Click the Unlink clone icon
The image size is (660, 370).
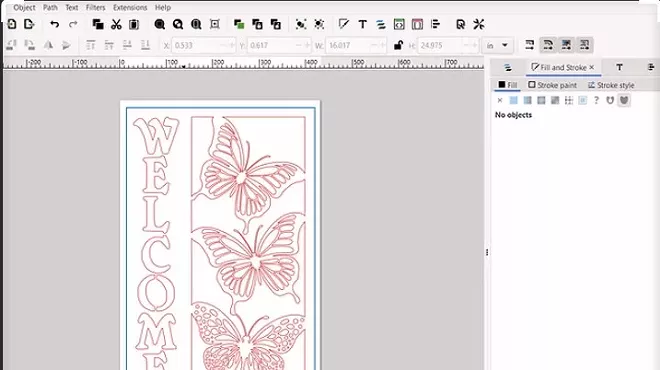(276, 24)
